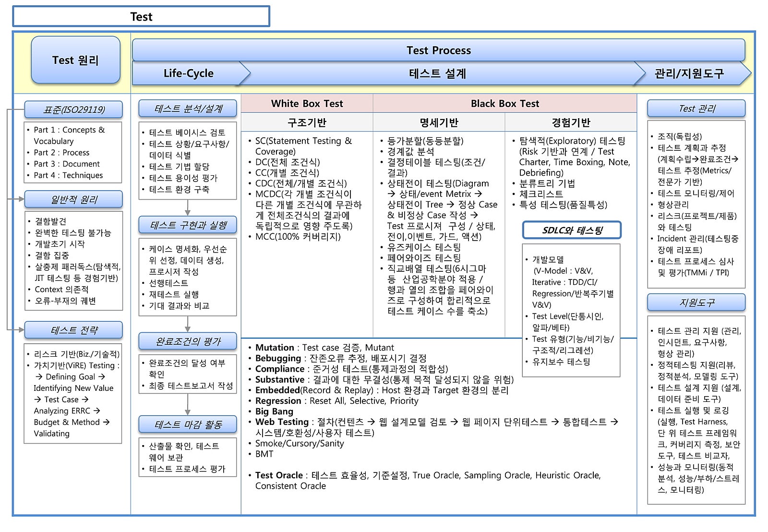Click the 완료조건의 평가 header

pos(188,341)
